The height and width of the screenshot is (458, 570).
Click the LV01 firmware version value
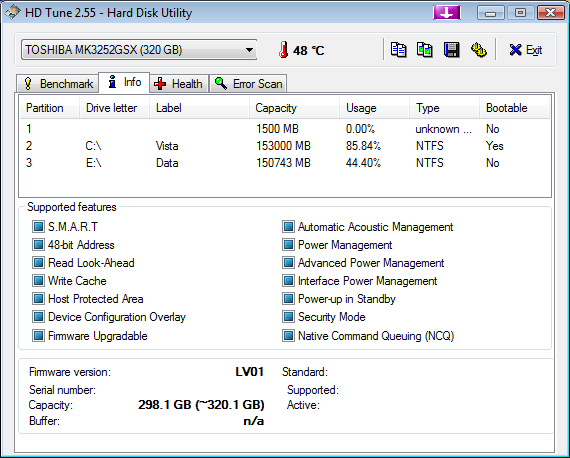(249, 371)
